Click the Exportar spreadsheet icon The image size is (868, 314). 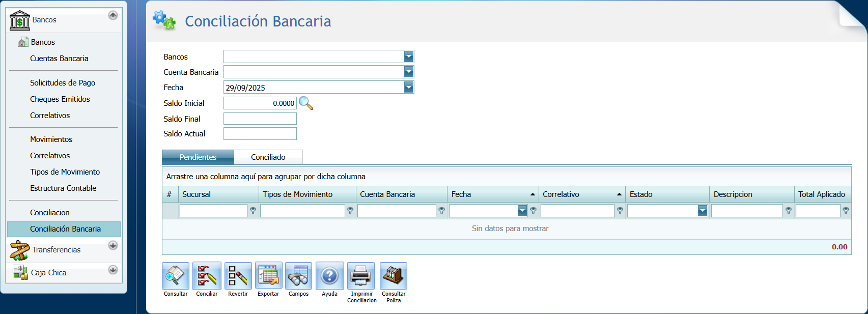pyautogui.click(x=268, y=276)
